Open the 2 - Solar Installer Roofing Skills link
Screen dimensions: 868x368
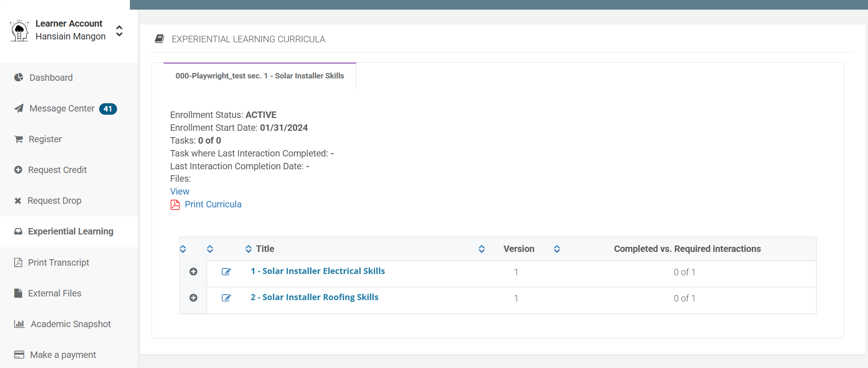coord(314,297)
